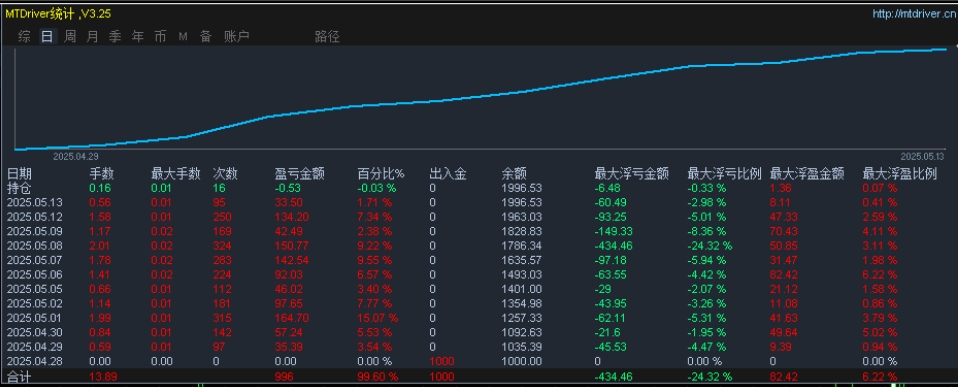Open the 备 notes tab
The width and height of the screenshot is (958, 387).
[x=205, y=37]
